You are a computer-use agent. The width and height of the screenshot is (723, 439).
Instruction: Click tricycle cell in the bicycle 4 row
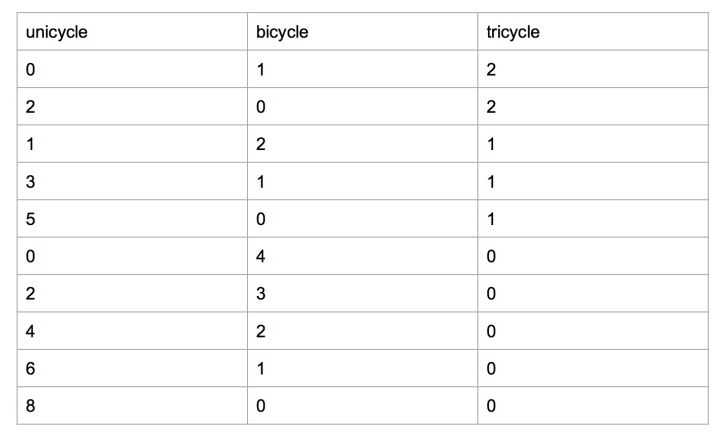pos(591,257)
